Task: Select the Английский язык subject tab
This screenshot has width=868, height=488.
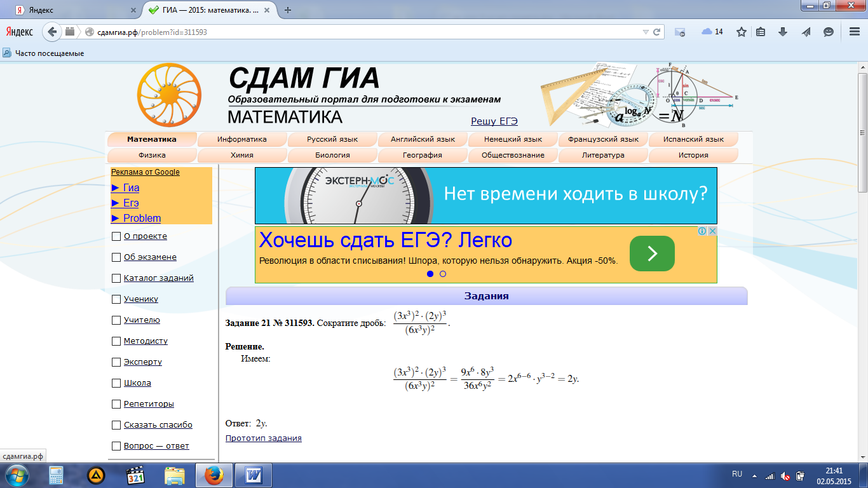Action: [x=423, y=139]
